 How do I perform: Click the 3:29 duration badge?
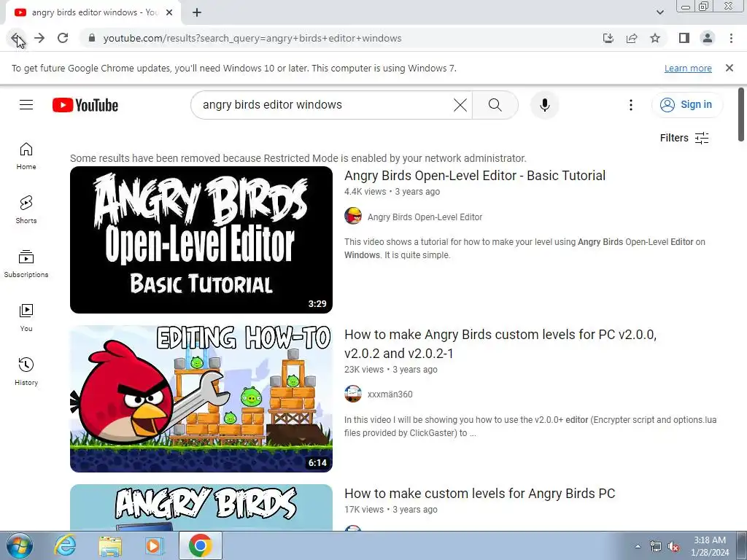317,304
